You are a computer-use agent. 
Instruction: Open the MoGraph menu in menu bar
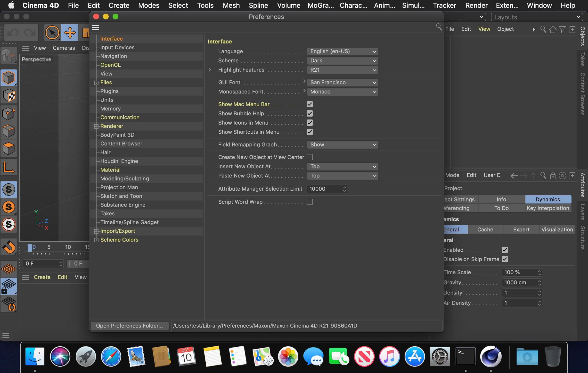(x=320, y=5)
